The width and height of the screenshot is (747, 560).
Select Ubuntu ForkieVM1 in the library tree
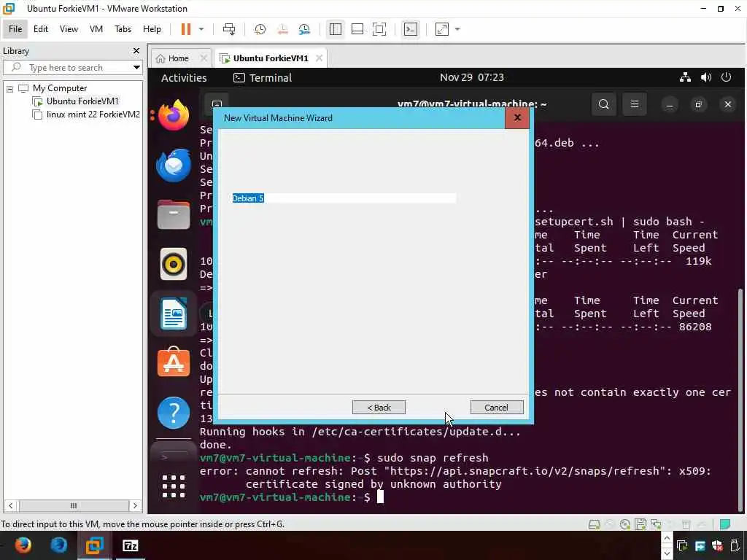(82, 101)
